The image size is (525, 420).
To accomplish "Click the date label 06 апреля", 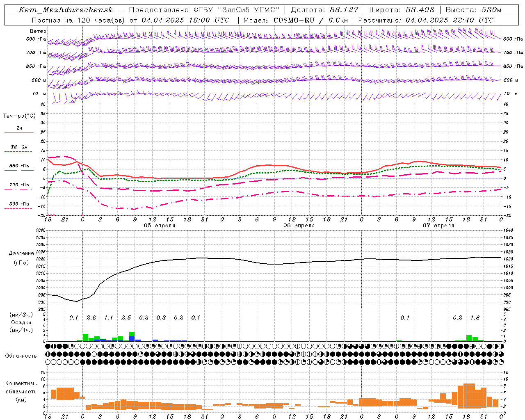I will (299, 226).
